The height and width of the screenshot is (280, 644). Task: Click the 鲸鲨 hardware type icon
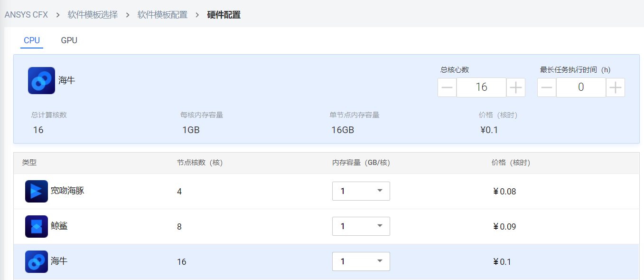pos(37,227)
